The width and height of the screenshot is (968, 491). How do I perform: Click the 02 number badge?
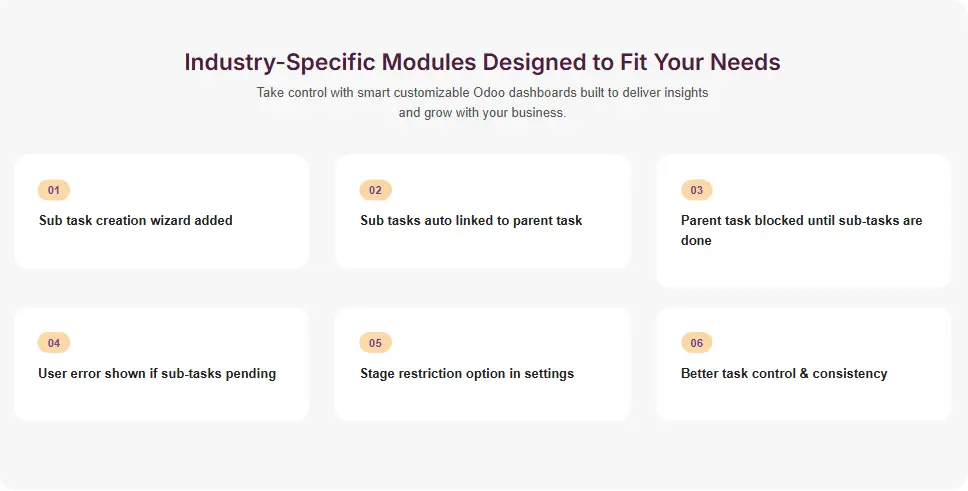(x=375, y=190)
